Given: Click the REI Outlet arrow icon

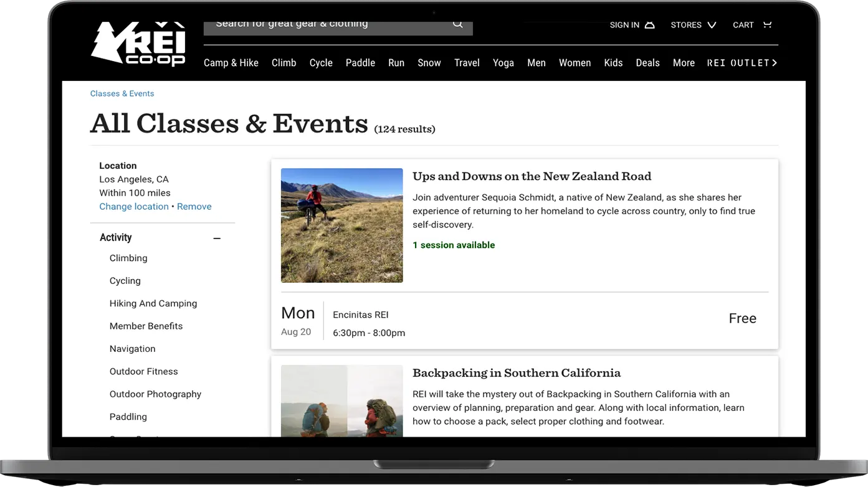Looking at the screenshot, I should click(x=775, y=63).
